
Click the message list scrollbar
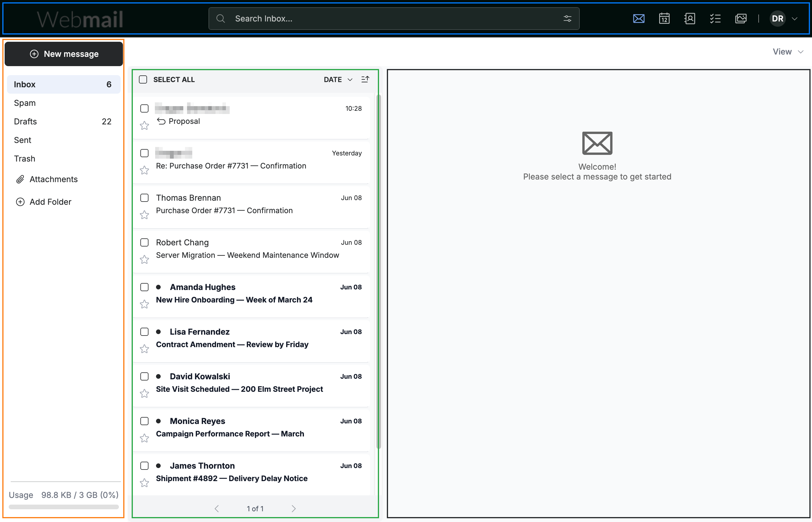tap(378, 271)
